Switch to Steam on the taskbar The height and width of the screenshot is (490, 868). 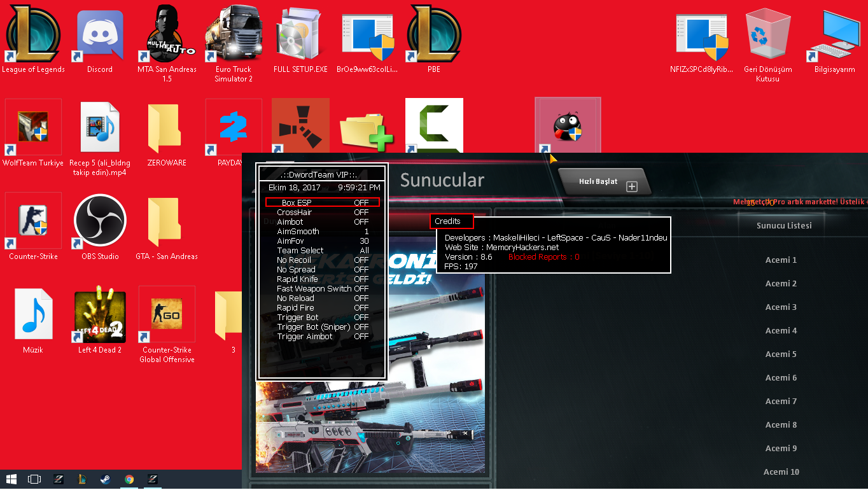pos(105,479)
